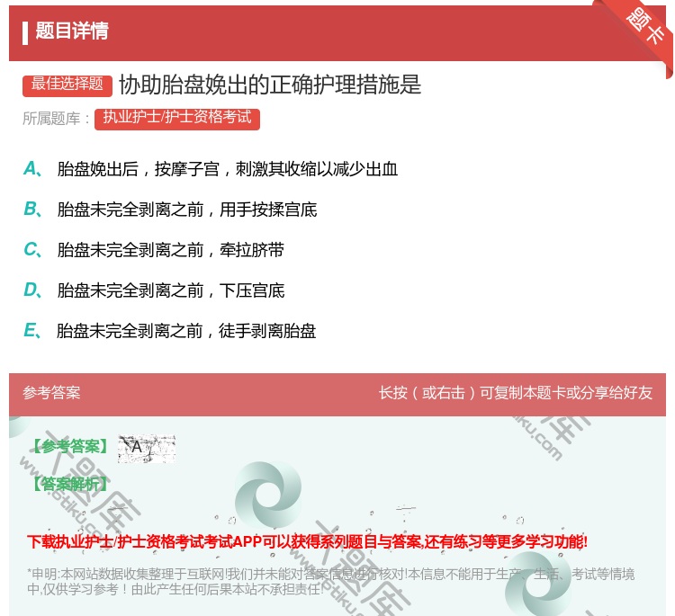Click the grey 申明 disclaimer text
The image size is (675, 616).
(330, 582)
